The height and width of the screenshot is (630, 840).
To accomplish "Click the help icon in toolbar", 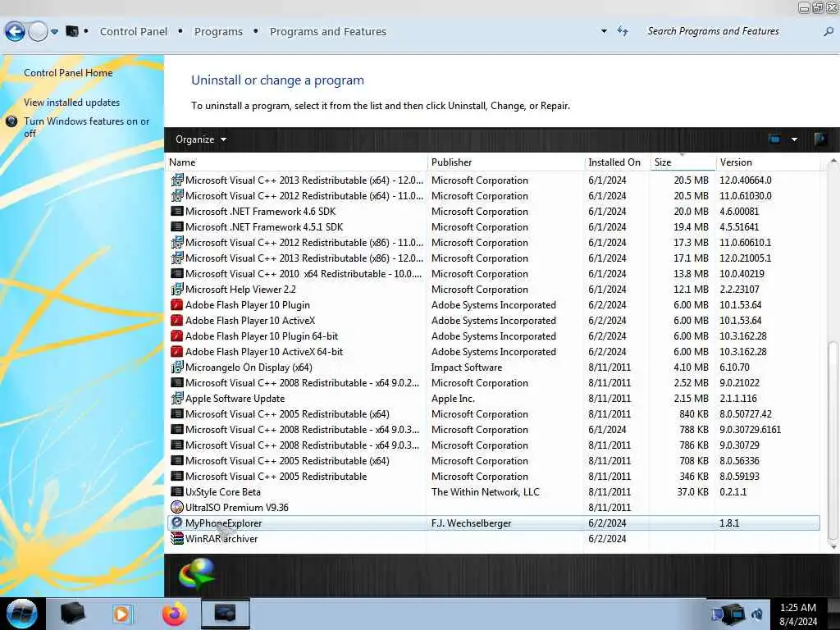I will [x=819, y=139].
